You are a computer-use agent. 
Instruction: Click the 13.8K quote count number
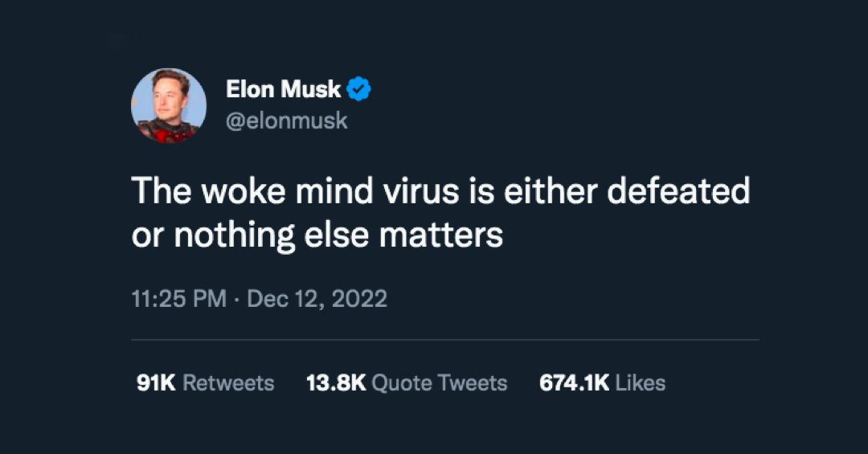click(337, 383)
